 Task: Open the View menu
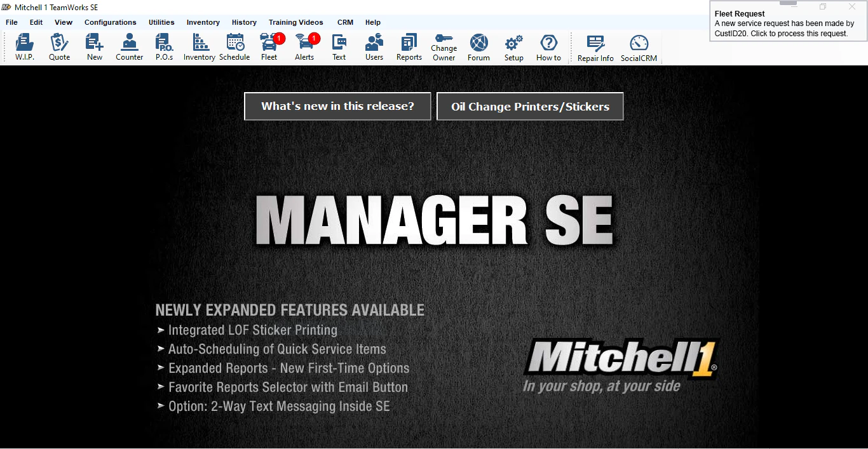(64, 22)
